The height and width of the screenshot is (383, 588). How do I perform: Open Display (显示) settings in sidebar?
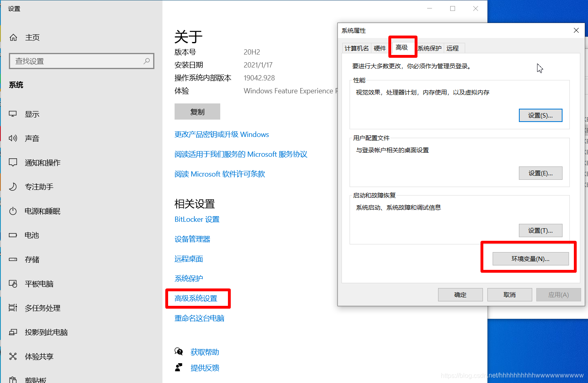pyautogui.click(x=32, y=114)
